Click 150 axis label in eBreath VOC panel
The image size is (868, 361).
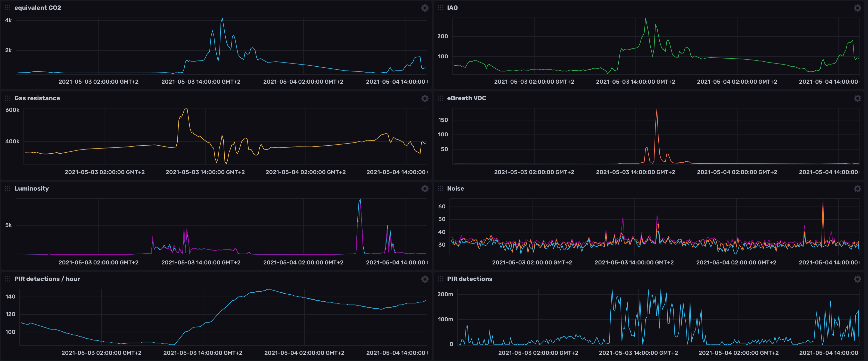pyautogui.click(x=443, y=120)
